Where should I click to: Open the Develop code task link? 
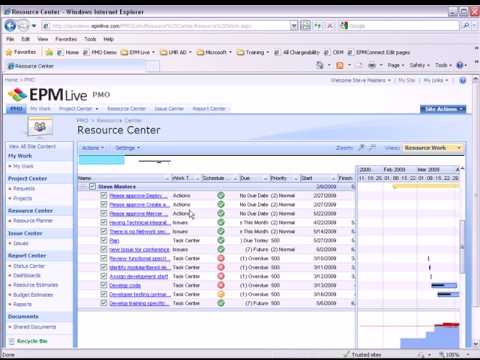pos(125,286)
